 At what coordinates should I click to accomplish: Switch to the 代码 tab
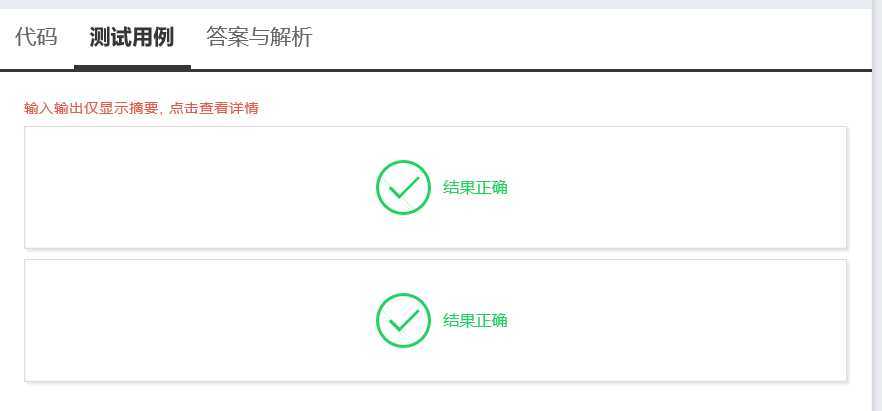pyautogui.click(x=36, y=37)
